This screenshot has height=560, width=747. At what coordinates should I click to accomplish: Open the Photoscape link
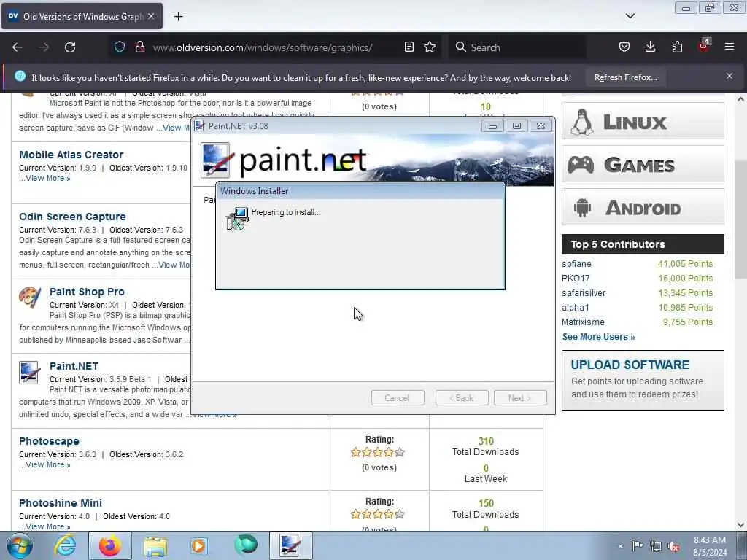pyautogui.click(x=49, y=441)
